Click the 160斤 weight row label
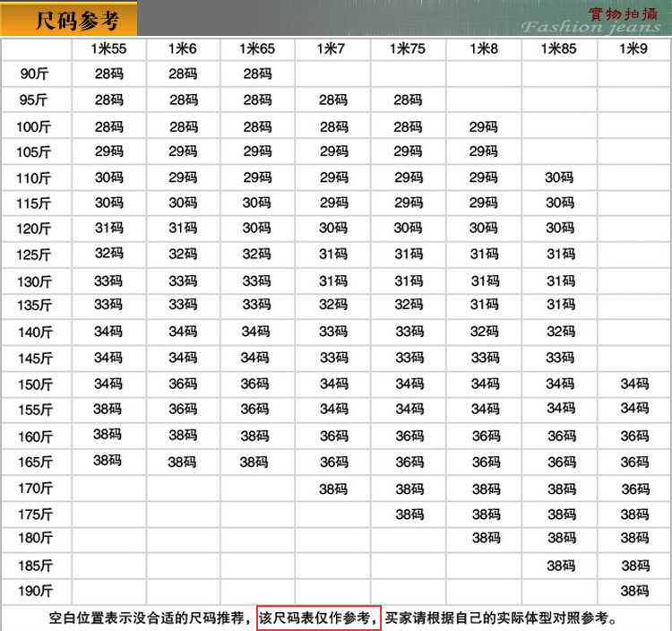 35,437
